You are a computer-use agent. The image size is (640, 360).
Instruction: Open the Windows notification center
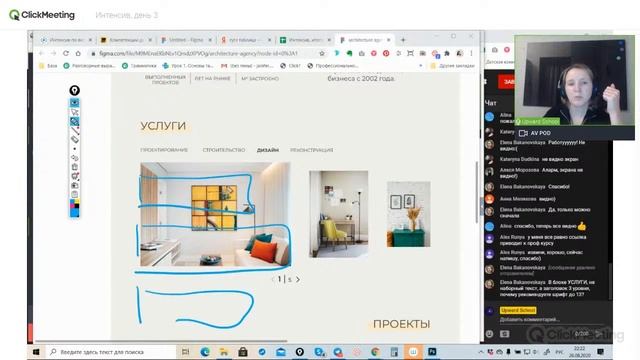pos(600,352)
